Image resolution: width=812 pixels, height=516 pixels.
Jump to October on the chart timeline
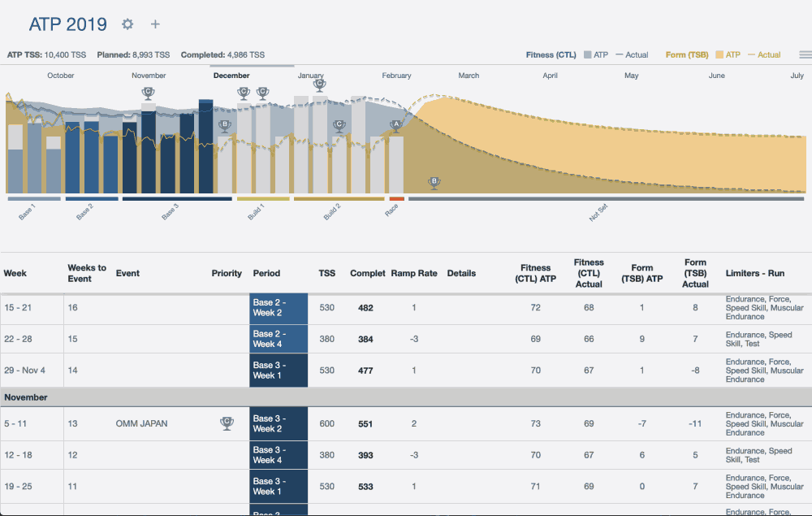(x=61, y=75)
